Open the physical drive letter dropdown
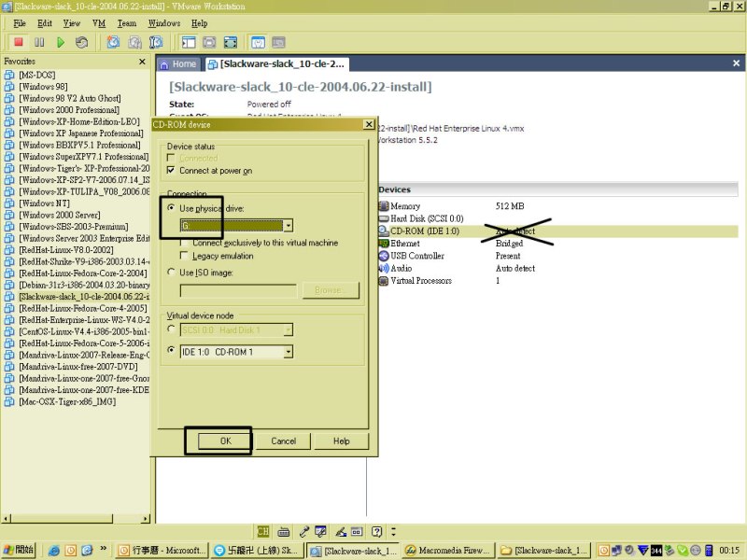 click(289, 226)
